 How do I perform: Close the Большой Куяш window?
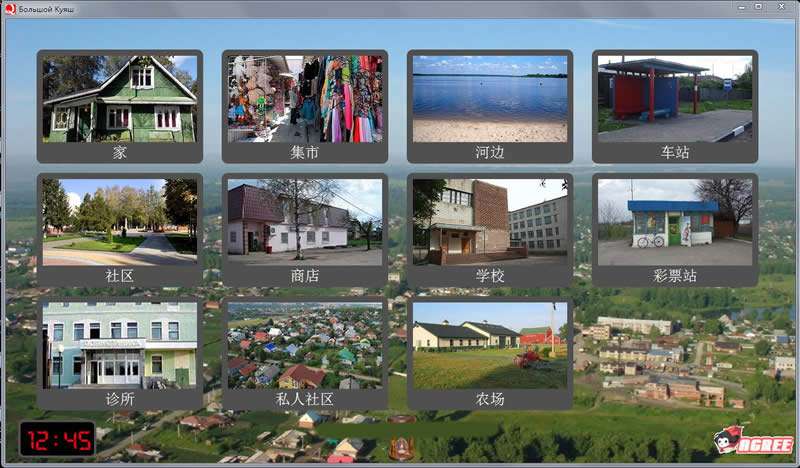point(781,6)
